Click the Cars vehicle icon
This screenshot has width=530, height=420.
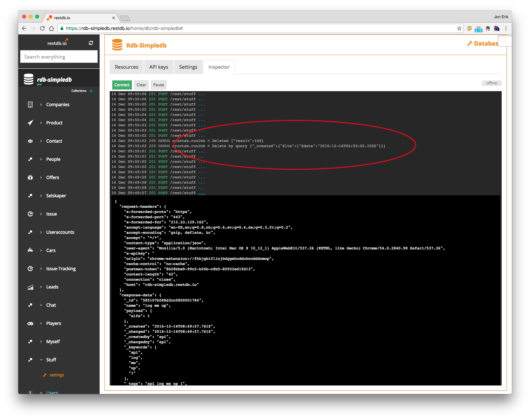click(x=30, y=250)
